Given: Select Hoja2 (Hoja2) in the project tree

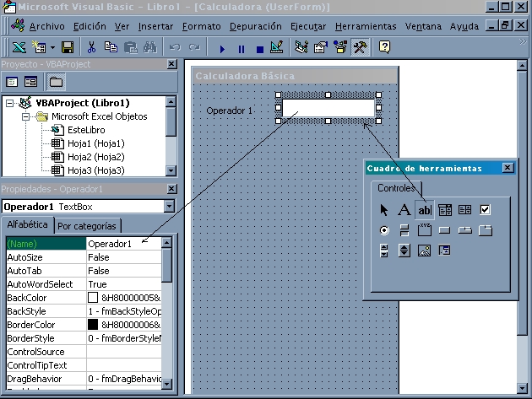Looking at the screenshot, I should coord(95,157).
